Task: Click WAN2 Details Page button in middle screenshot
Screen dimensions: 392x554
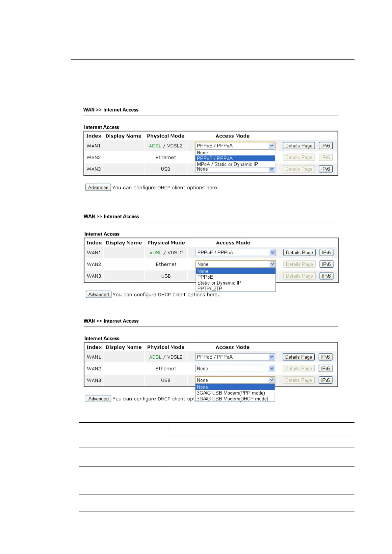Action: pos(299,264)
